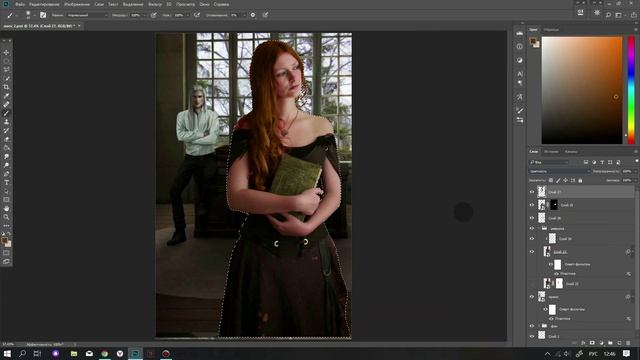Toggle Пластика filter visibility under Слой 22
The image size is (640, 360).
[556, 273]
